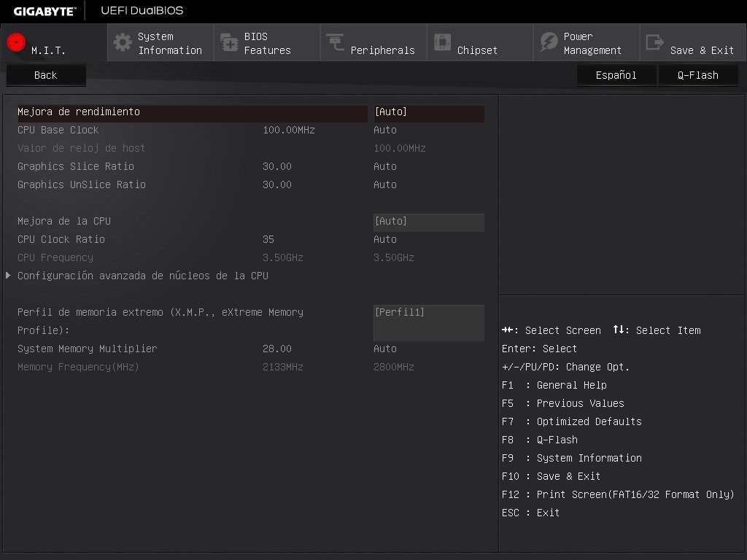Launch Q-Flash from the top bar
This screenshot has height=560, width=747.
[x=697, y=74]
